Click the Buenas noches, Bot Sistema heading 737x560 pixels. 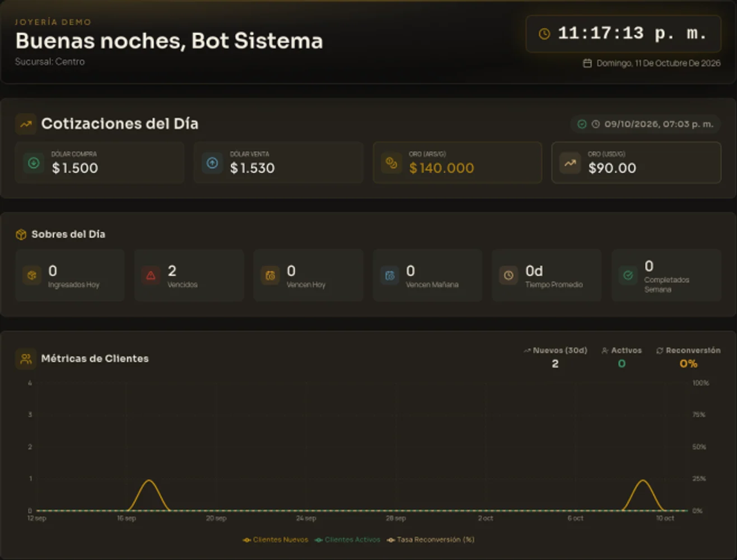[169, 41]
